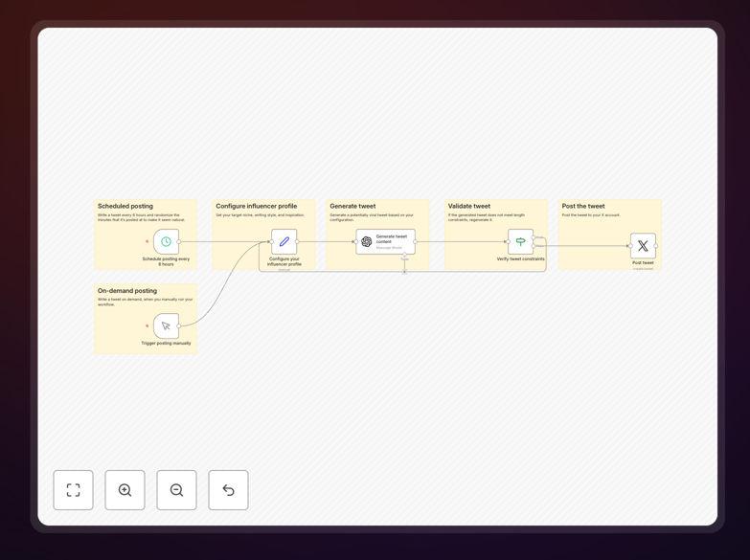Click the Scheduled posting note title
The height and width of the screenshot is (560, 750).
[x=125, y=206]
